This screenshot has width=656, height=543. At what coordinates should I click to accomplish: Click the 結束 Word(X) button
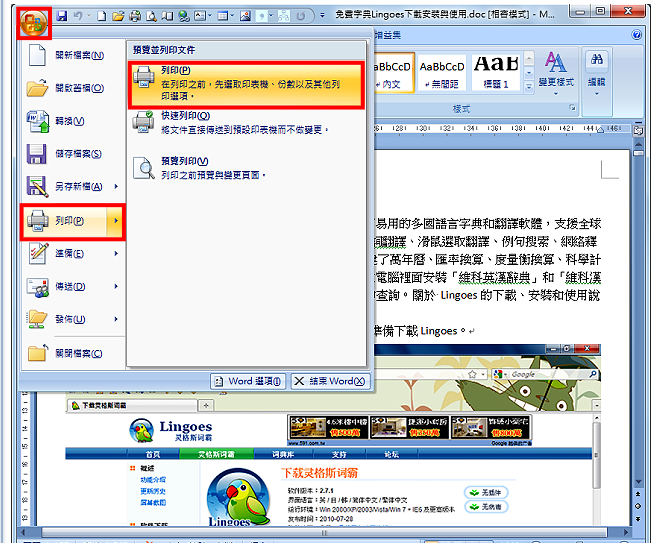[330, 382]
